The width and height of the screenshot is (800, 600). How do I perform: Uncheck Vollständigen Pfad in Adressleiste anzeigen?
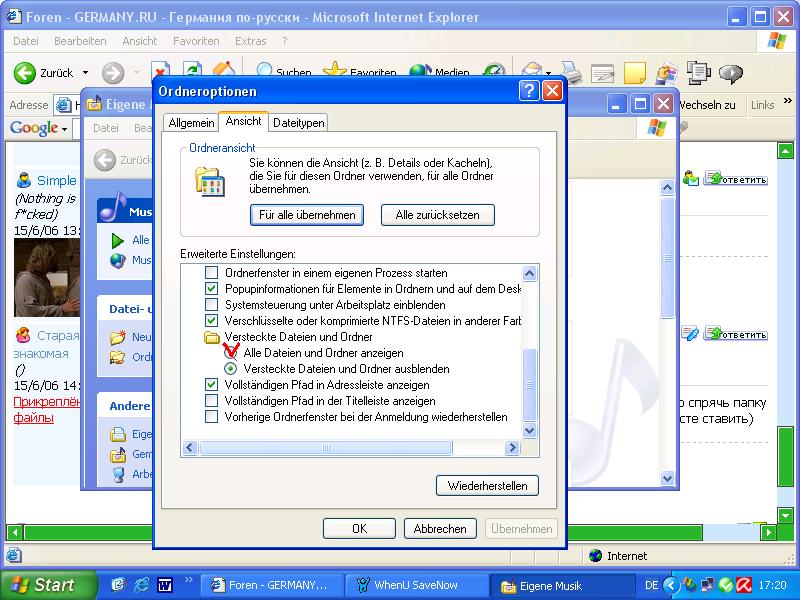[x=211, y=385]
